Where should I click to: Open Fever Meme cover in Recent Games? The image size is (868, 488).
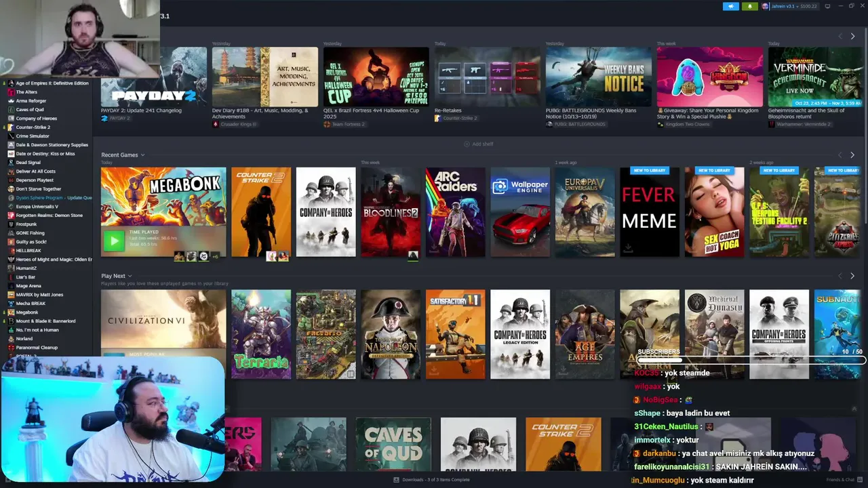(x=650, y=212)
